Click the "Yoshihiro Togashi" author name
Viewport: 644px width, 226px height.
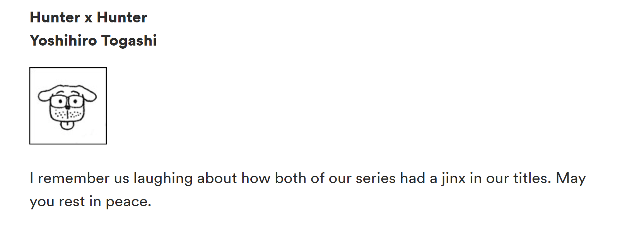coord(93,41)
